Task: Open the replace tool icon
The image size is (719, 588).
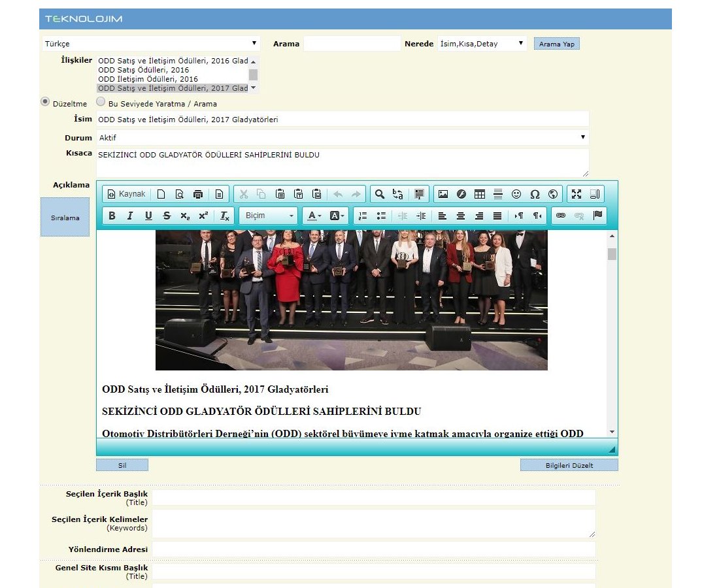Action: (397, 194)
